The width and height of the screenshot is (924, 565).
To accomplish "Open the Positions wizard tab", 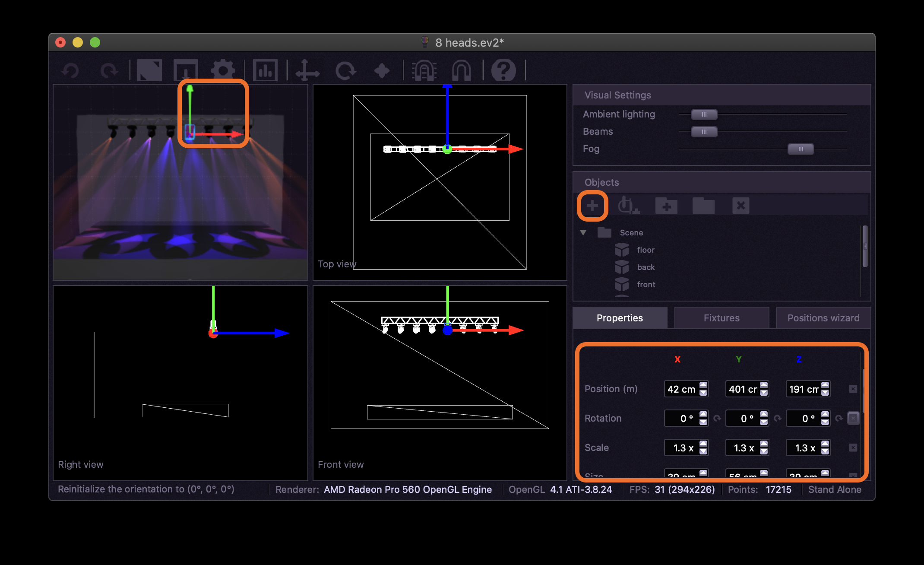I will [823, 318].
